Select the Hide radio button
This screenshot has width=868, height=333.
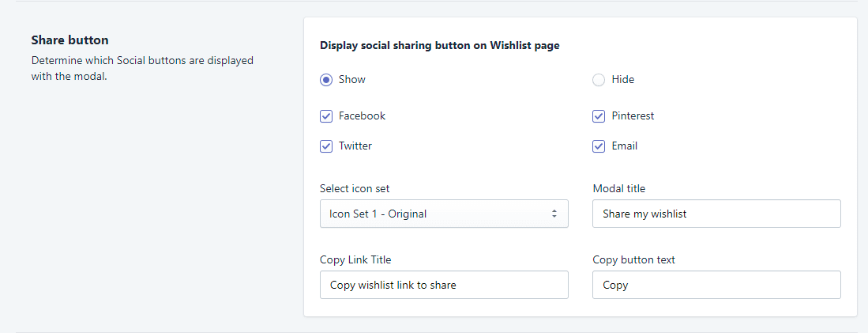[599, 80]
